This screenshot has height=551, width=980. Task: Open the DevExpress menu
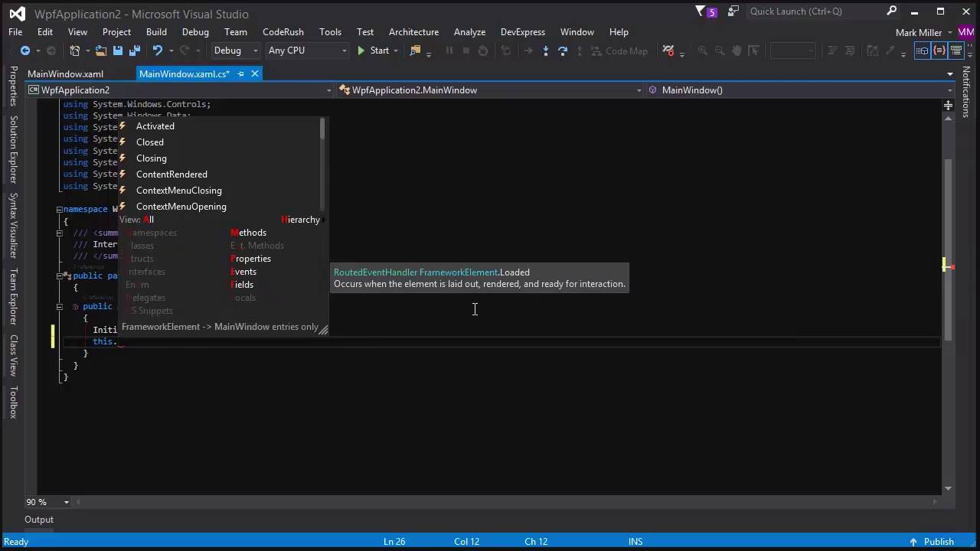523,32
